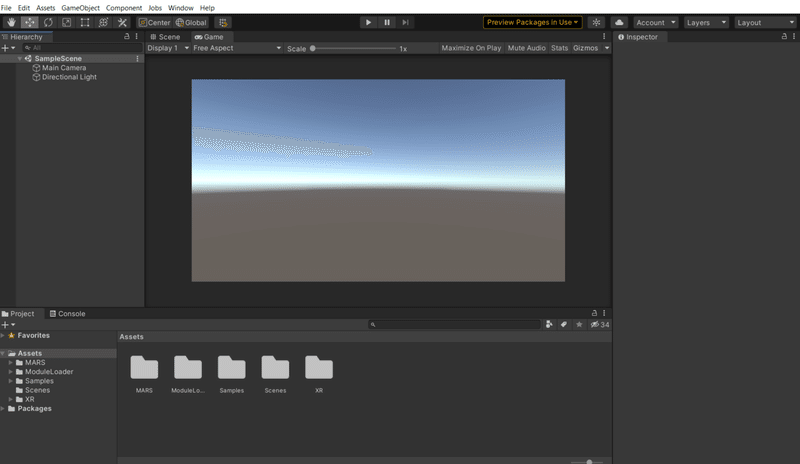Expand Packages in Project tree
Screen dimensions: 800x464
[3, 409]
